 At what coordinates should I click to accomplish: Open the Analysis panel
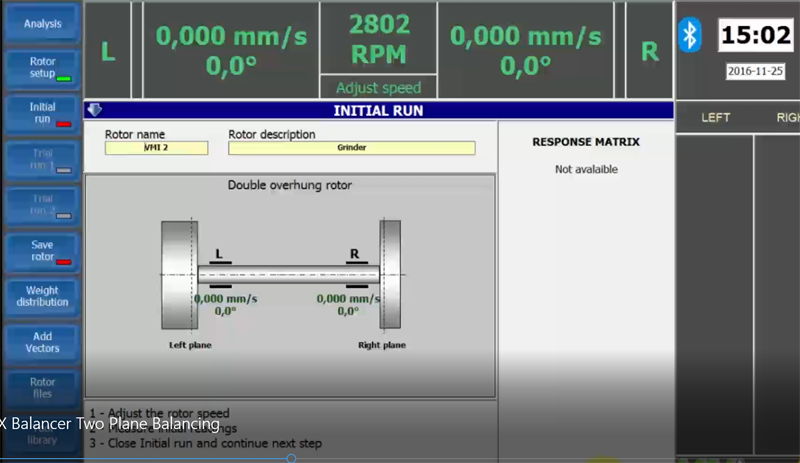(x=42, y=22)
